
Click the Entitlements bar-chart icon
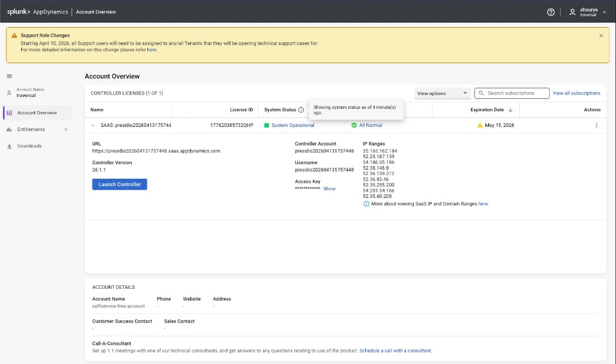tap(9, 129)
